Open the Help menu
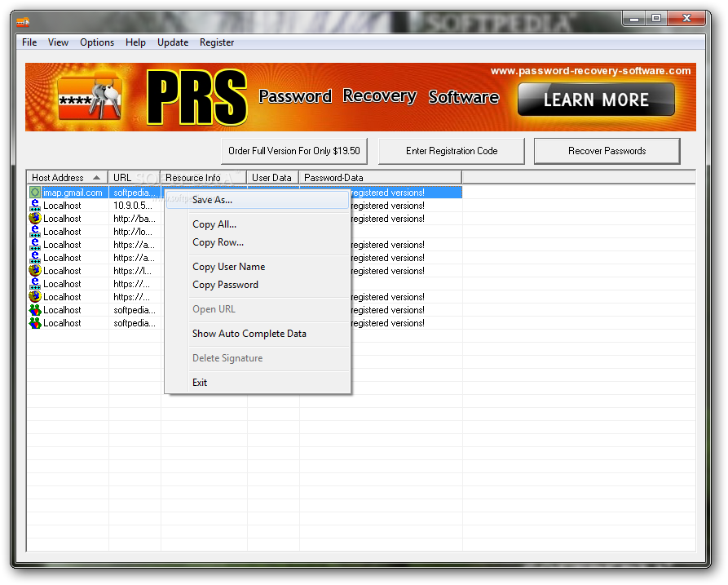This screenshot has width=728, height=585. 135,42
